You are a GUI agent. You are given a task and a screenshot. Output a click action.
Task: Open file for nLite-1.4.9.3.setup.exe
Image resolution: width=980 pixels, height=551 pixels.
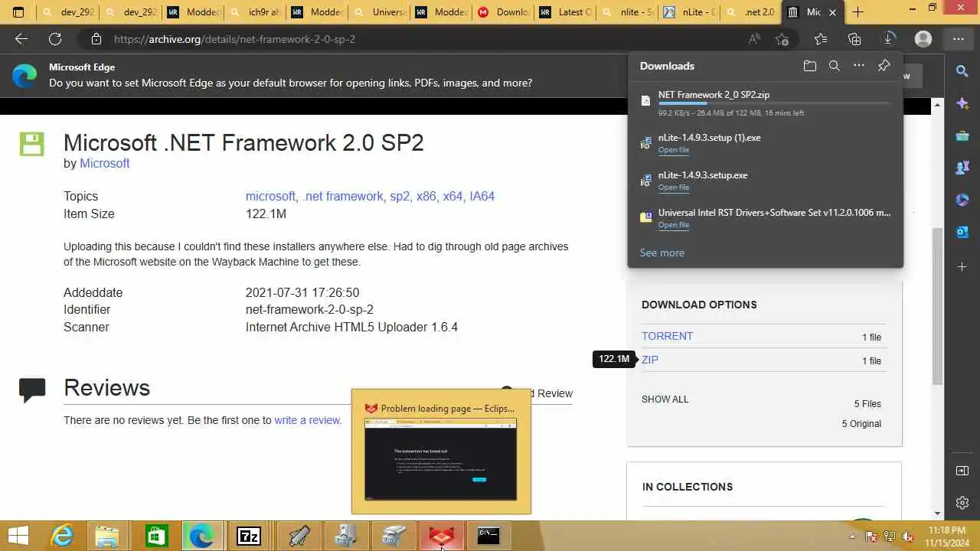[x=674, y=187]
